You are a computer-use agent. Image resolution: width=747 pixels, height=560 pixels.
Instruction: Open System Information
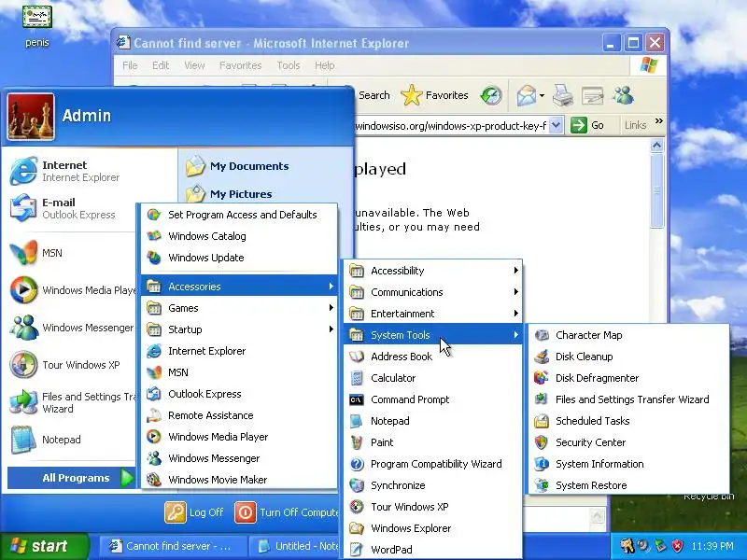click(628, 463)
